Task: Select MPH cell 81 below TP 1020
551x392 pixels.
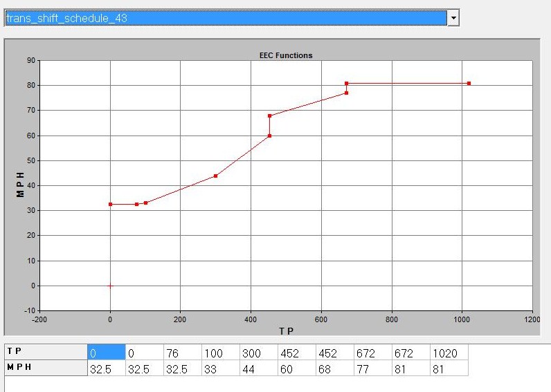Action: [449, 368]
